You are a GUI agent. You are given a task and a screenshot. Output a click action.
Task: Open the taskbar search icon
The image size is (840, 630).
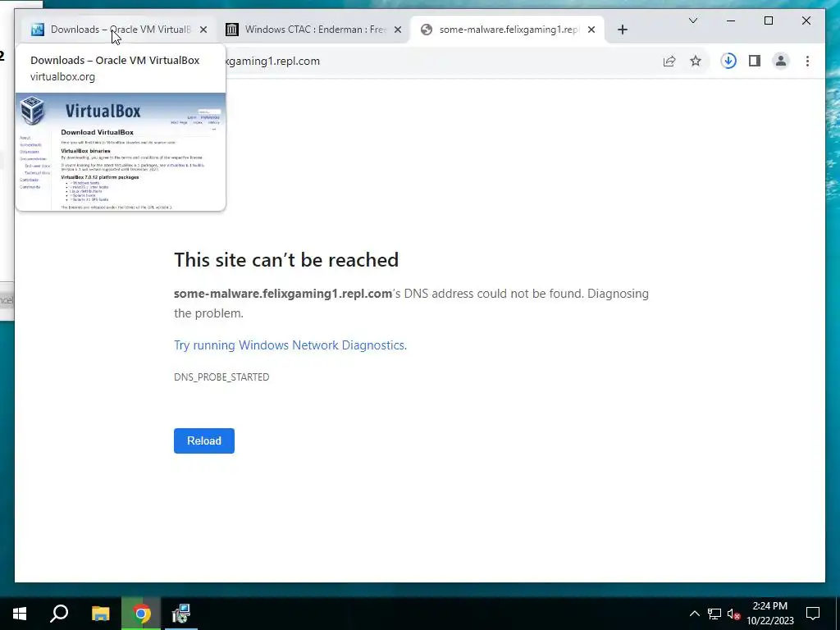click(59, 614)
